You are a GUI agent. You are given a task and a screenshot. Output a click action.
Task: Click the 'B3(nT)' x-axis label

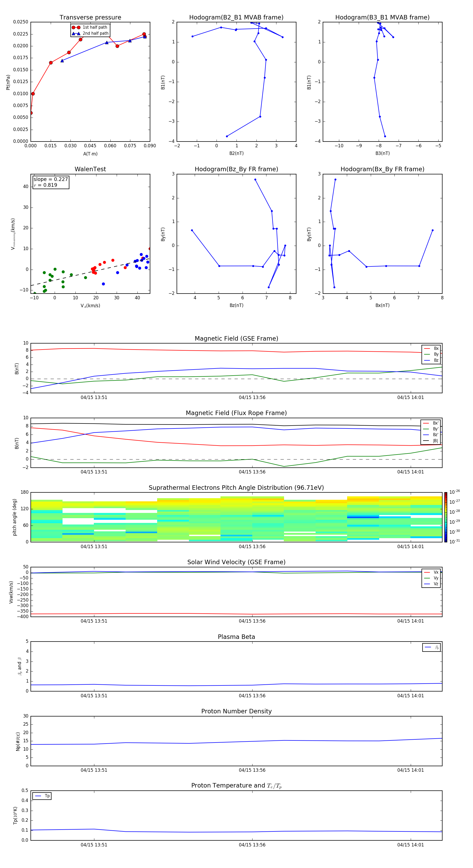pyautogui.click(x=382, y=153)
